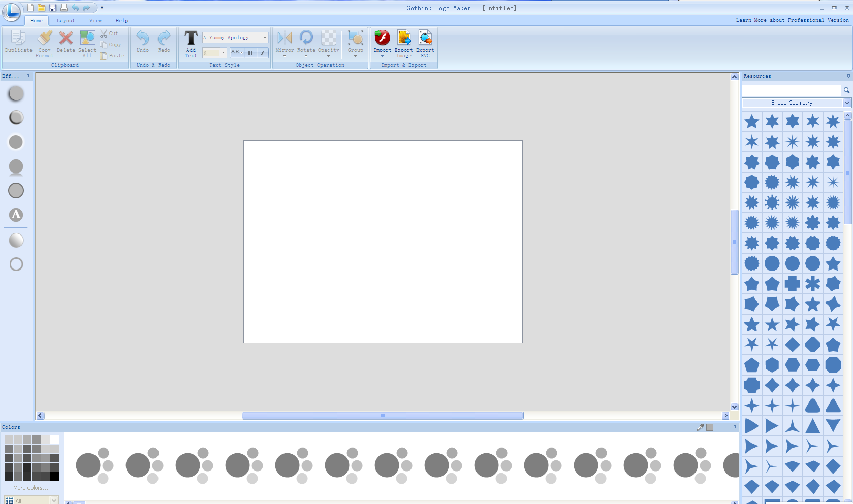
Task: Click the Resources search field
Action: pyautogui.click(x=791, y=90)
